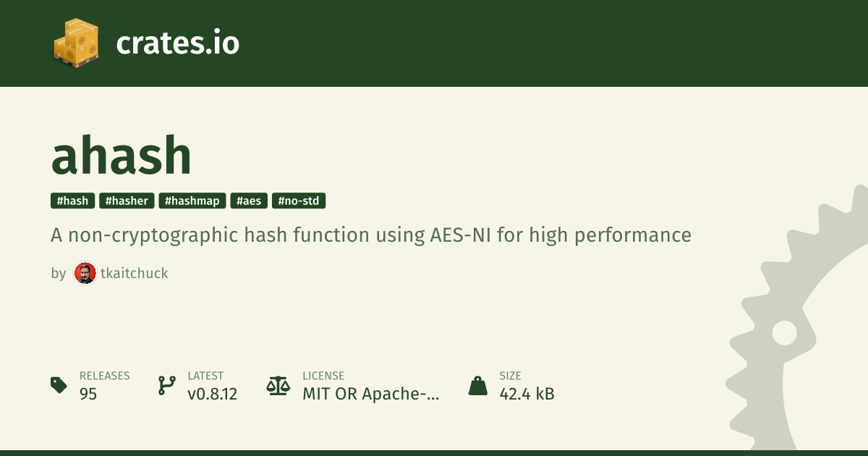Image resolution: width=868 pixels, height=456 pixels.
Task: Click the MIT OR Apache license text
Action: [370, 394]
